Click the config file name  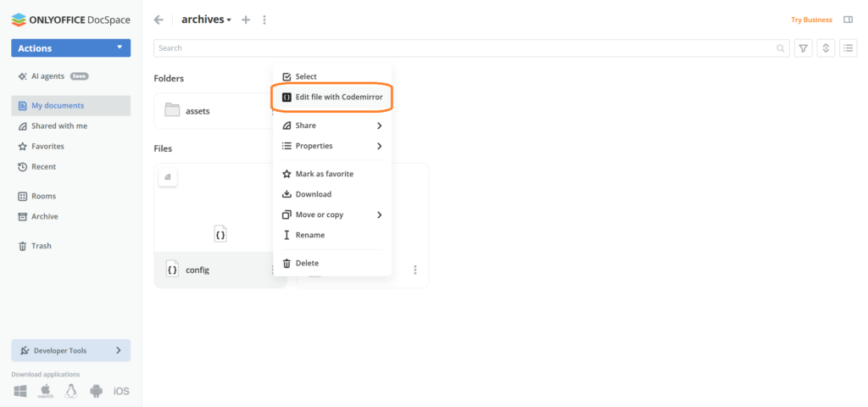point(198,270)
